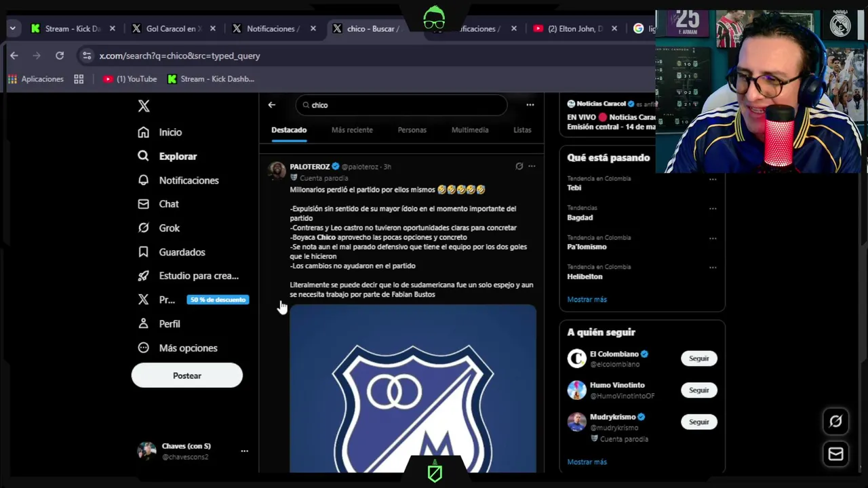Click the search field containing chico
868x488 pixels.
click(x=401, y=105)
